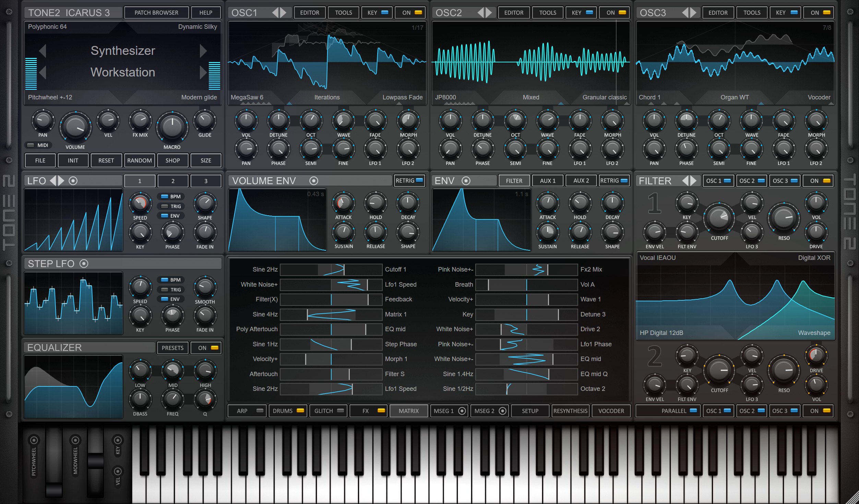Open the VOCODER tab
Screen dimensions: 859x504
coord(611,411)
